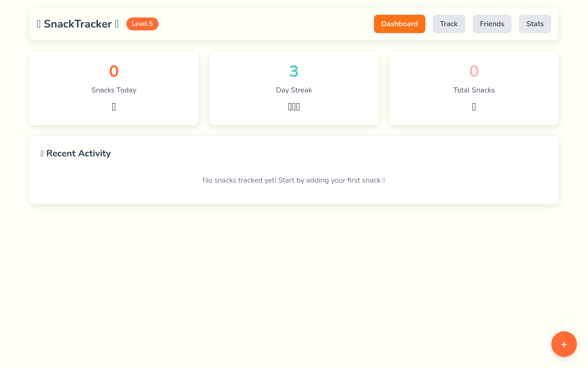Click the Level 5 badge
588x368 pixels.
(142, 23)
